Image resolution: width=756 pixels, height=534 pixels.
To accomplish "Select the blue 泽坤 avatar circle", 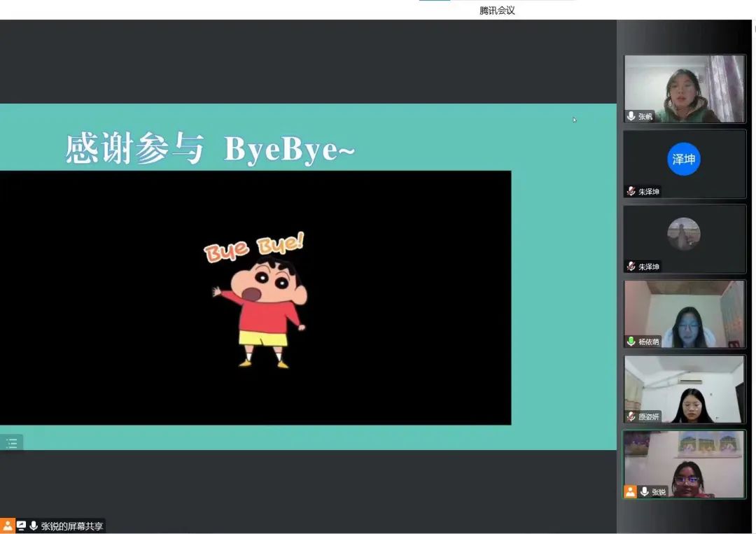I will 684,159.
